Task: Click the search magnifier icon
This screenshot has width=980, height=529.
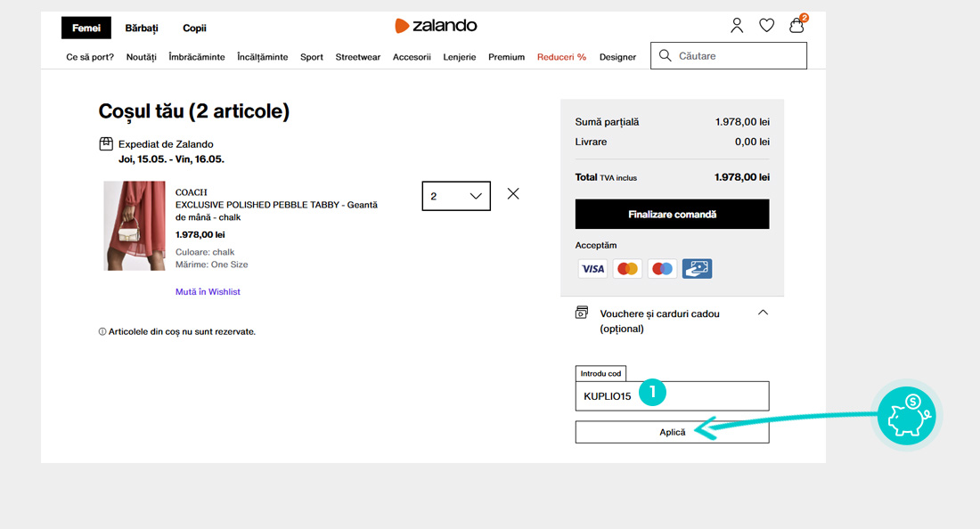Action: pos(665,55)
